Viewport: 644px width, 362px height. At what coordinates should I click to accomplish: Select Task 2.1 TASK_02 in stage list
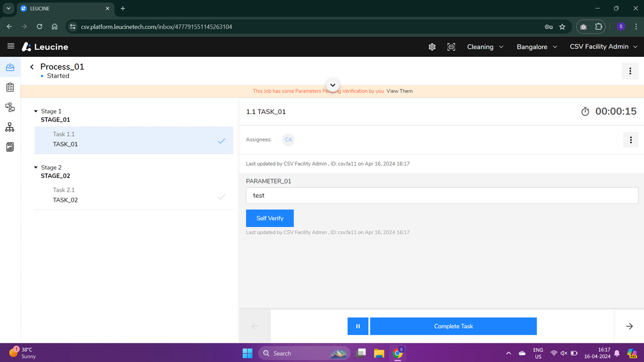tap(134, 195)
